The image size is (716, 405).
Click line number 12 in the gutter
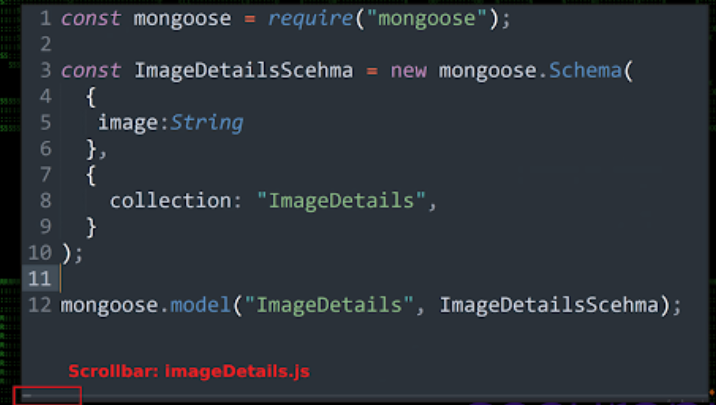point(39,305)
